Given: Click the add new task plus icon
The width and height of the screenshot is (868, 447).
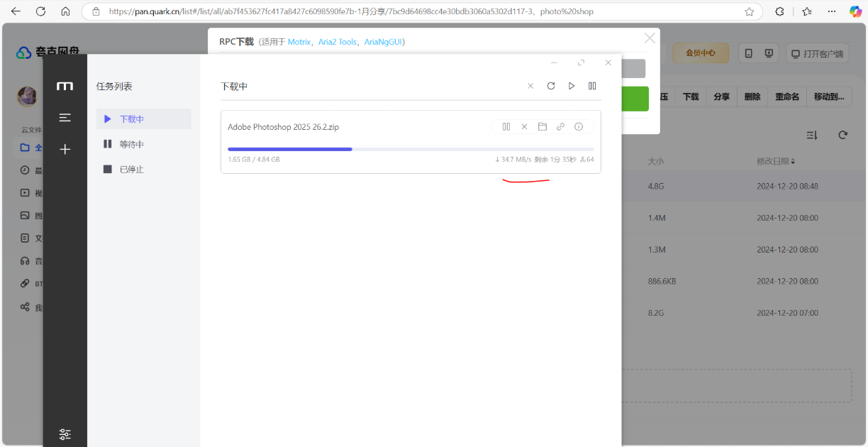Looking at the screenshot, I should point(65,149).
